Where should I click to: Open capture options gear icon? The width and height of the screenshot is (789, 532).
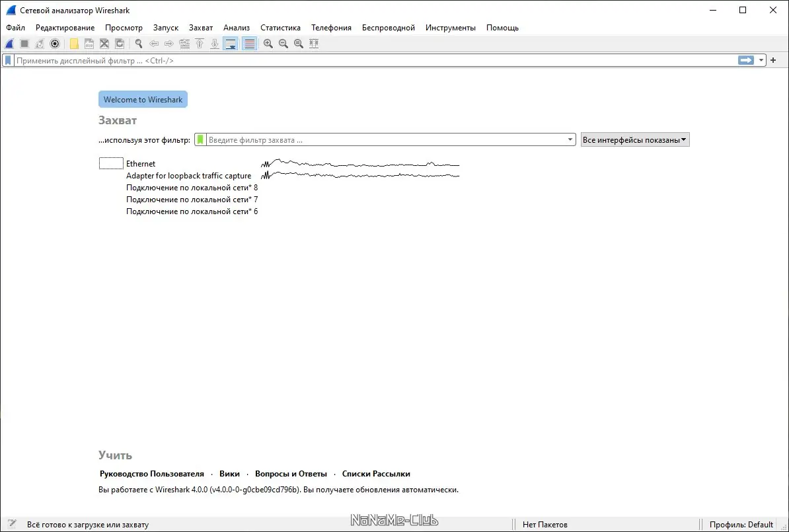click(x=55, y=44)
